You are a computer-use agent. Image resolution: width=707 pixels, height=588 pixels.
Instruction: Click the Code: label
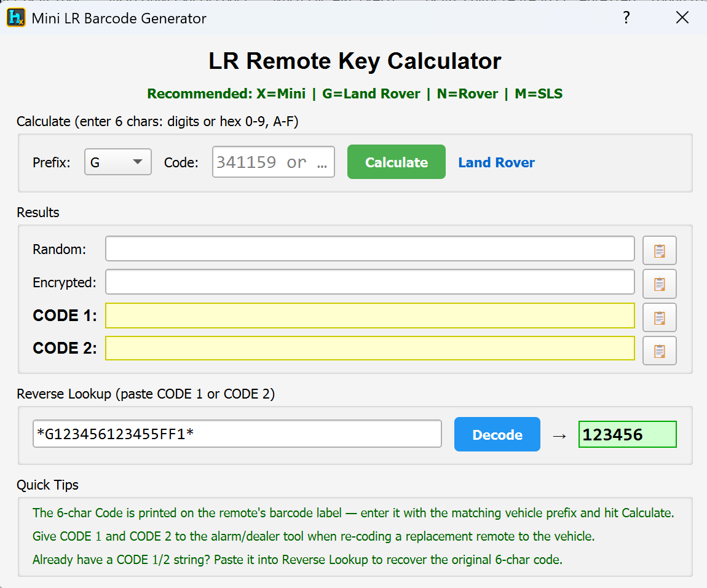pyautogui.click(x=181, y=162)
